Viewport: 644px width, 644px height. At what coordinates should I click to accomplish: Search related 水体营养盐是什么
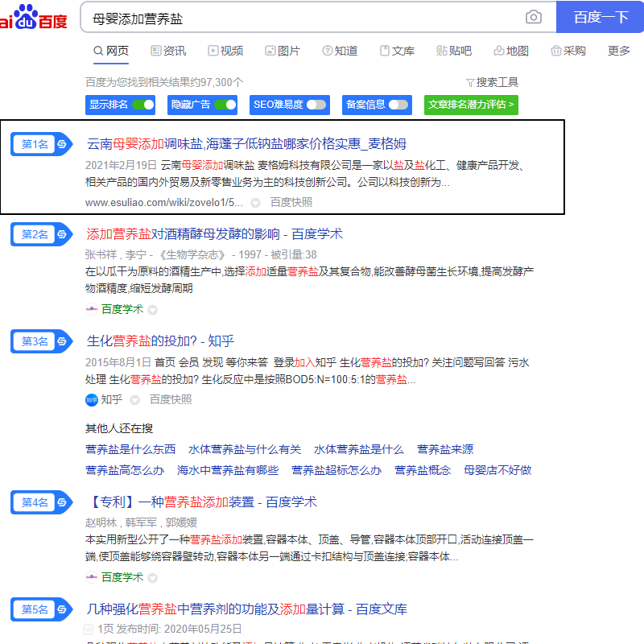click(359, 449)
